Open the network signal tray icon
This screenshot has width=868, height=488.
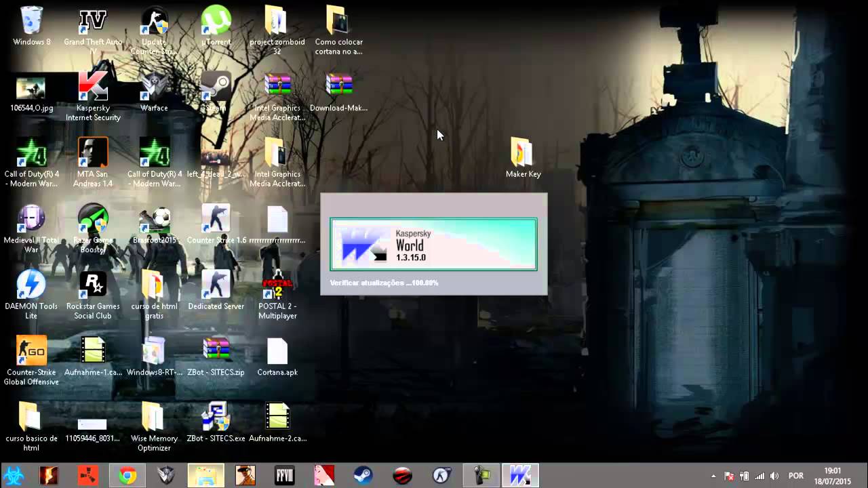click(759, 476)
